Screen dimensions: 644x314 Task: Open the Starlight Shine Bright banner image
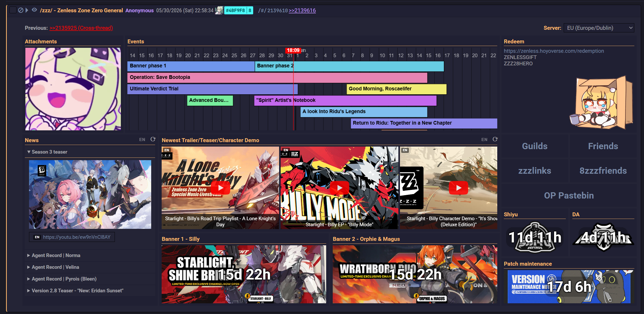coord(244,274)
